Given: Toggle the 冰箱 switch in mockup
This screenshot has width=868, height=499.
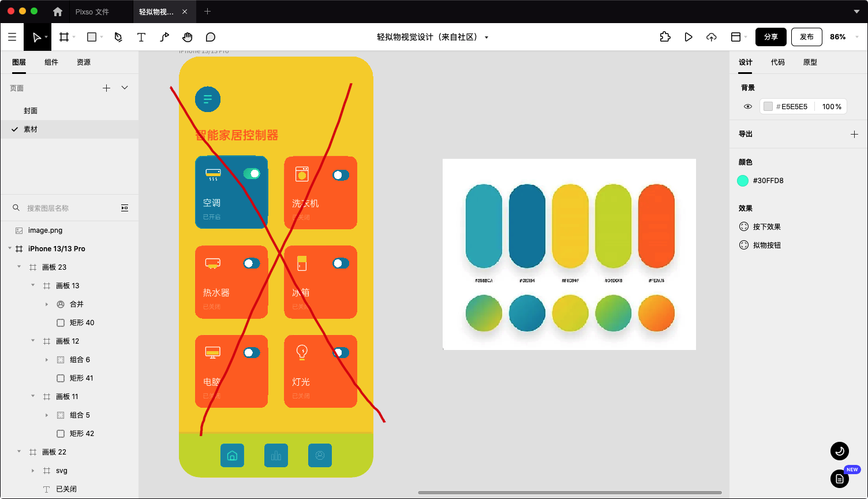Looking at the screenshot, I should click(x=341, y=263).
